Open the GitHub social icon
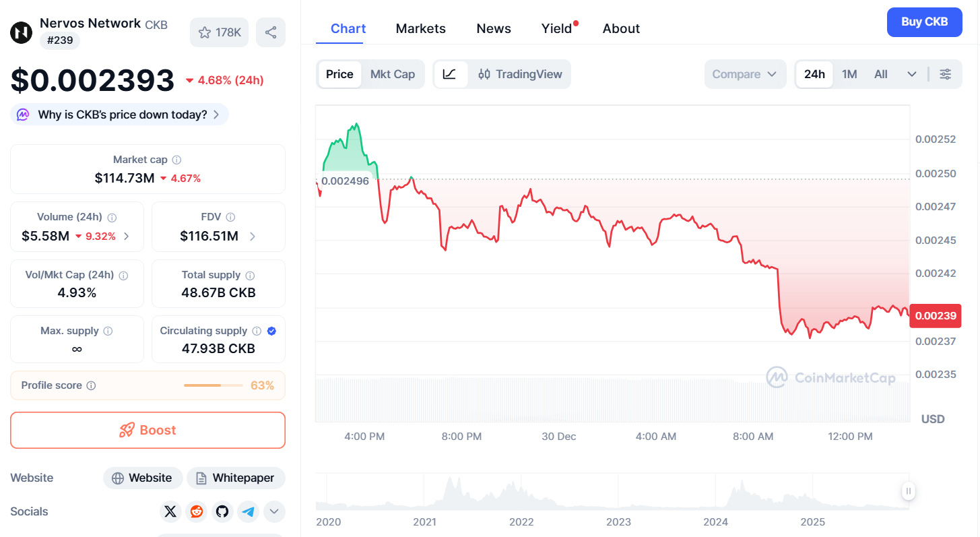This screenshot has width=980, height=537. (222, 511)
